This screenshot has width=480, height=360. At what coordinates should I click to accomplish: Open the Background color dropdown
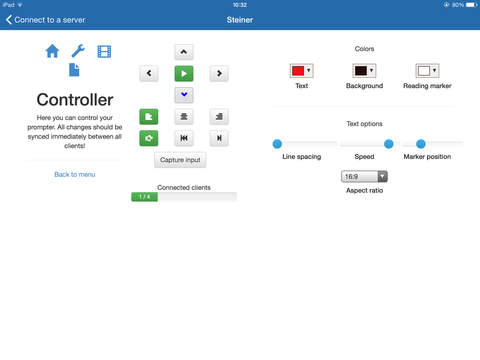(364, 71)
